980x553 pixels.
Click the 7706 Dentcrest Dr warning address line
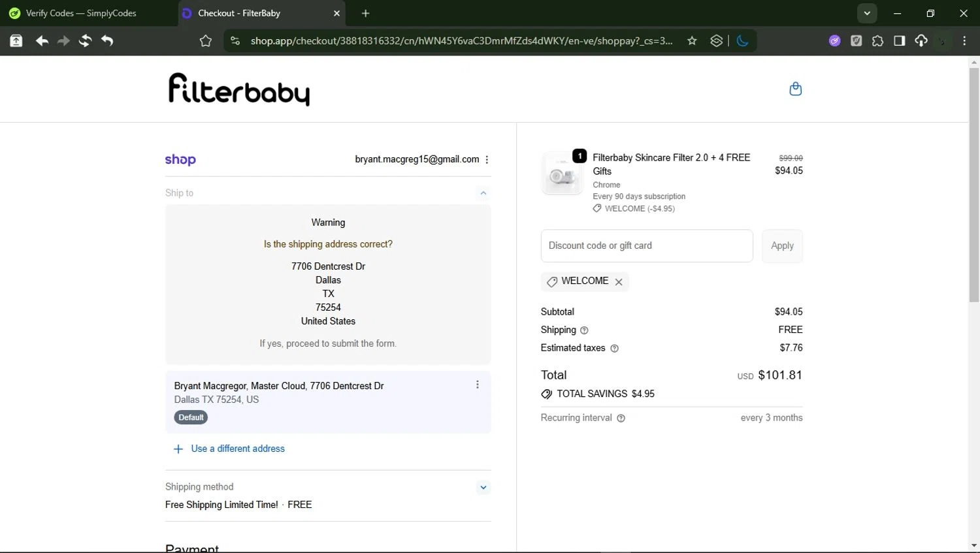[328, 266]
